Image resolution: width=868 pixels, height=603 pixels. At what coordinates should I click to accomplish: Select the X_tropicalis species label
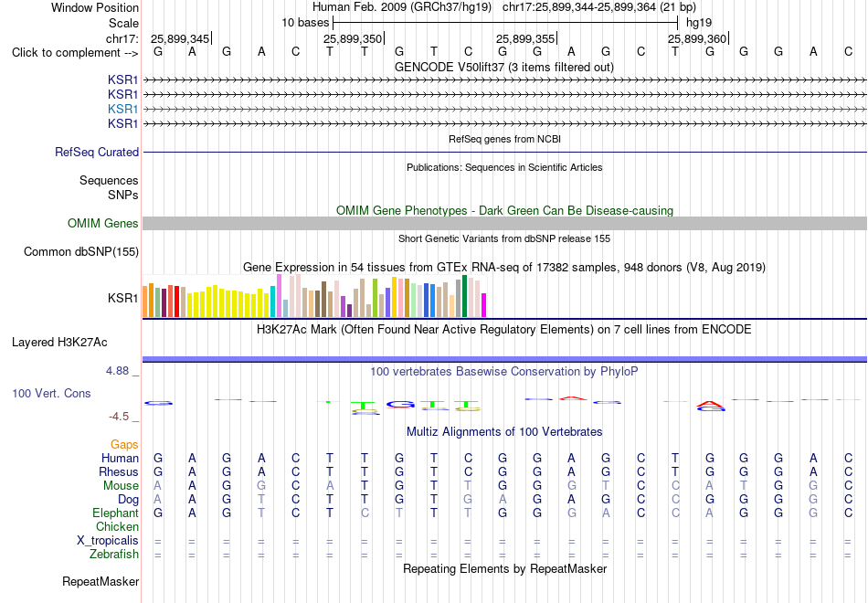coord(108,541)
